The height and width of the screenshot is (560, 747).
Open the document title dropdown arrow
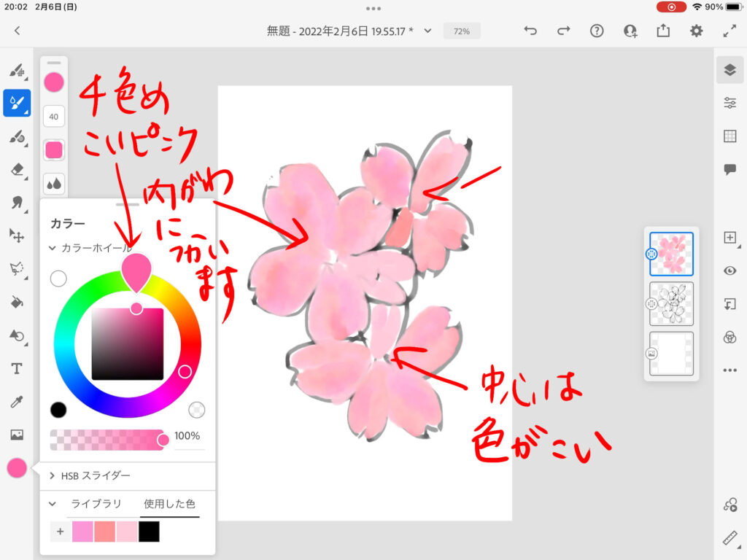pos(428,31)
